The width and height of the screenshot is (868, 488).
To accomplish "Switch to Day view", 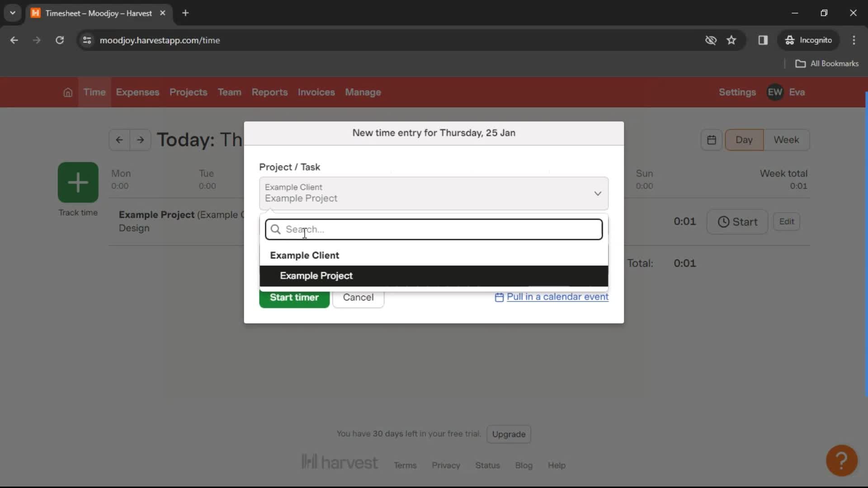I will pos(744,140).
